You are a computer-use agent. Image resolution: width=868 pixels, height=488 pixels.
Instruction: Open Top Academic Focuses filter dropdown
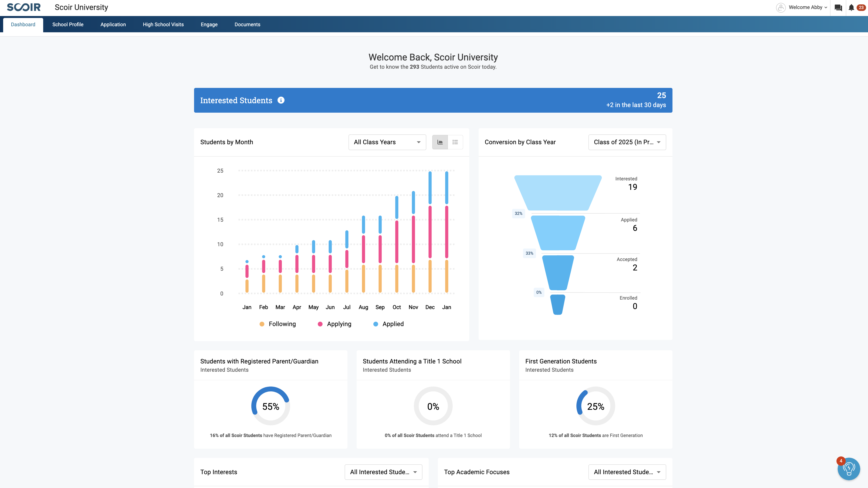pyautogui.click(x=627, y=472)
